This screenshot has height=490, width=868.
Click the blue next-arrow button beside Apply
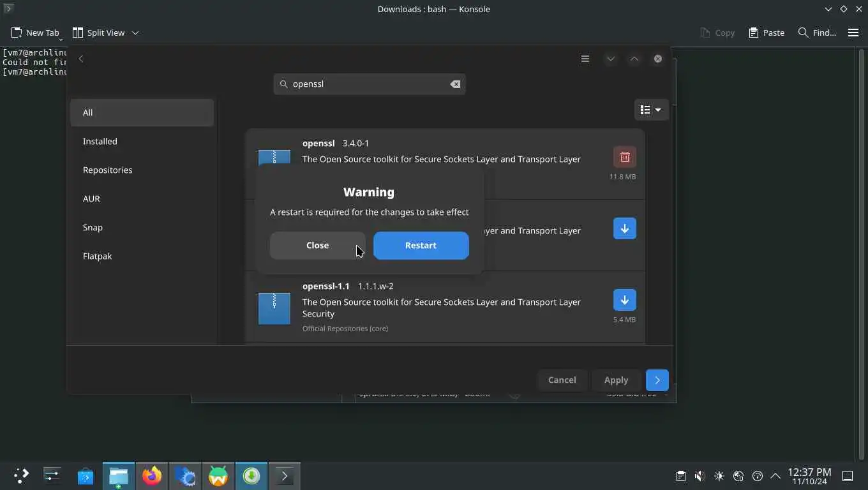(x=657, y=380)
